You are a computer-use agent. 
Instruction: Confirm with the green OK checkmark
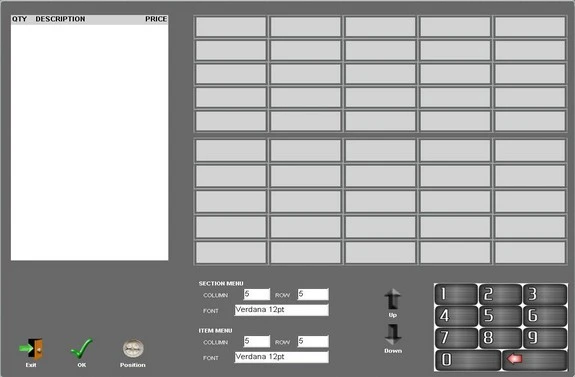point(81,348)
